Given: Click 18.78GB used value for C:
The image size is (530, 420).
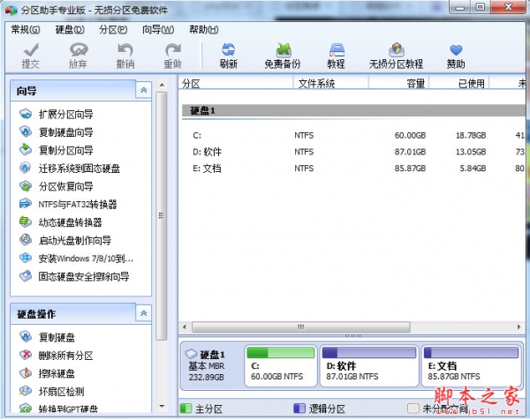Looking at the screenshot, I should click(x=471, y=135).
